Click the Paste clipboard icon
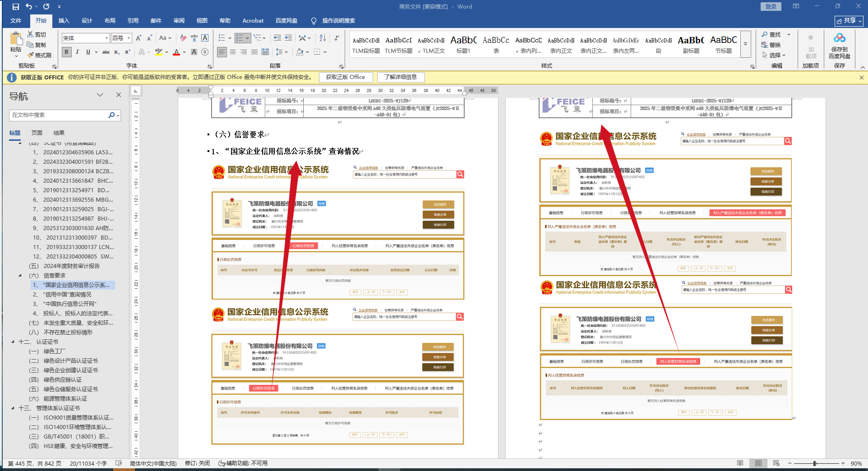This screenshot has width=868, height=471. (x=16, y=39)
